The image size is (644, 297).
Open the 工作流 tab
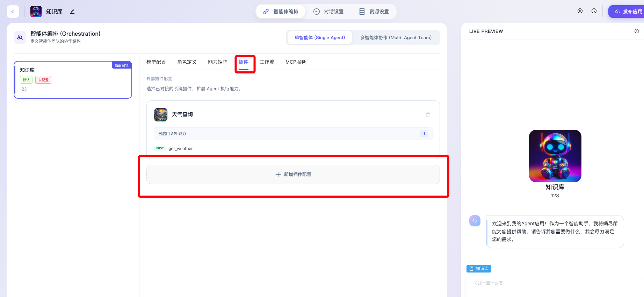pos(267,62)
